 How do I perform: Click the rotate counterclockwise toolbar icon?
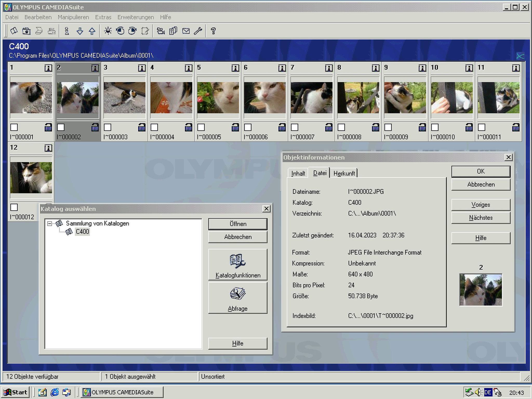point(120,31)
